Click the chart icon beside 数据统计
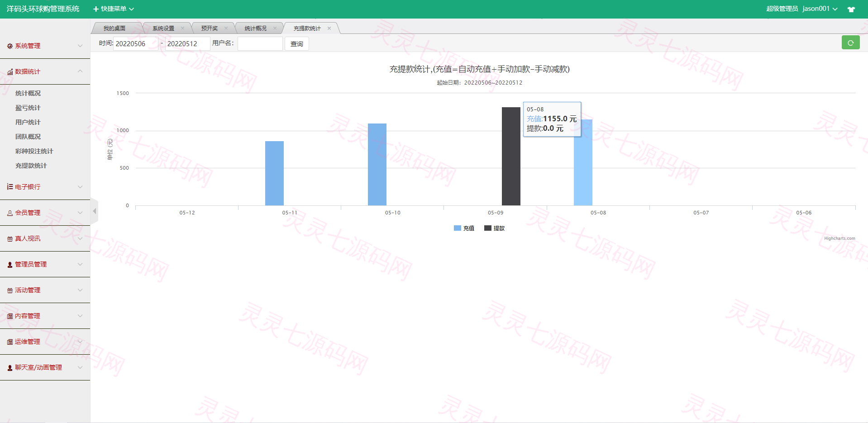This screenshot has width=868, height=423. pos(10,71)
